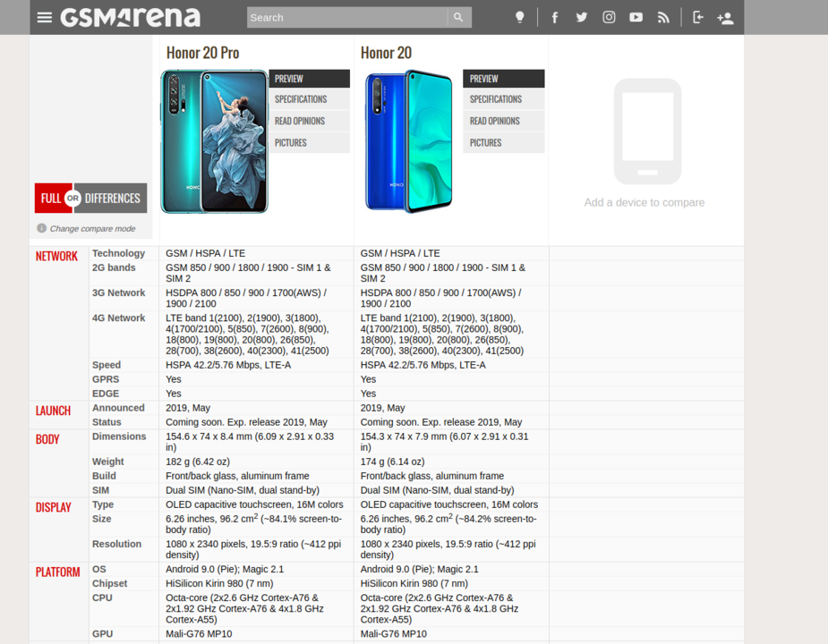
Task: Click the CPU spec label
Action: 102,598
